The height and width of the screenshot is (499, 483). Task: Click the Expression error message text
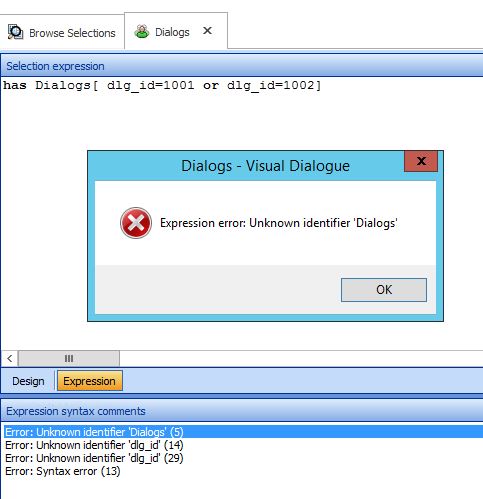tap(279, 223)
